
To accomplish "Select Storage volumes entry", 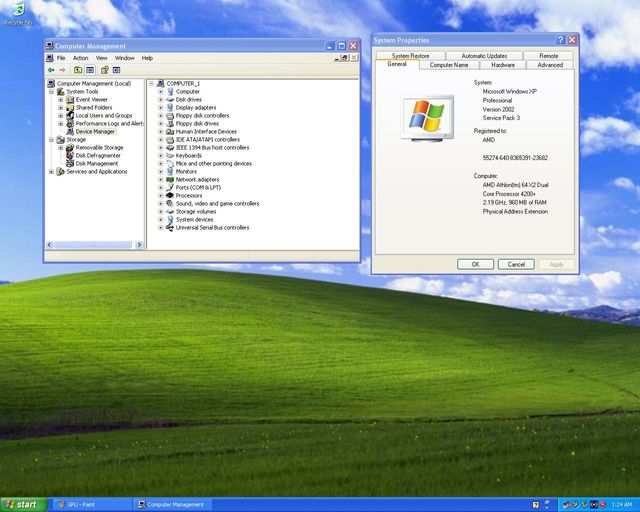I will pos(196,211).
